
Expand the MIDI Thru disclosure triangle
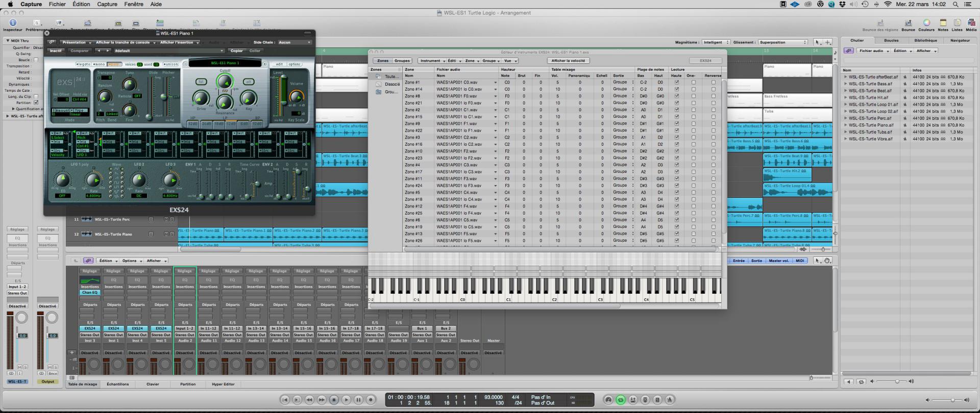(8, 40)
